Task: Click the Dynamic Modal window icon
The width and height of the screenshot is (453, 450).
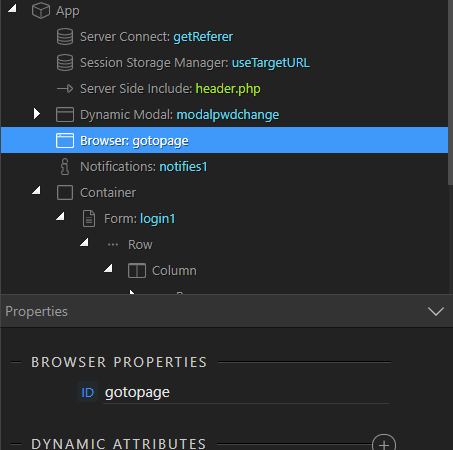Action: (65, 115)
